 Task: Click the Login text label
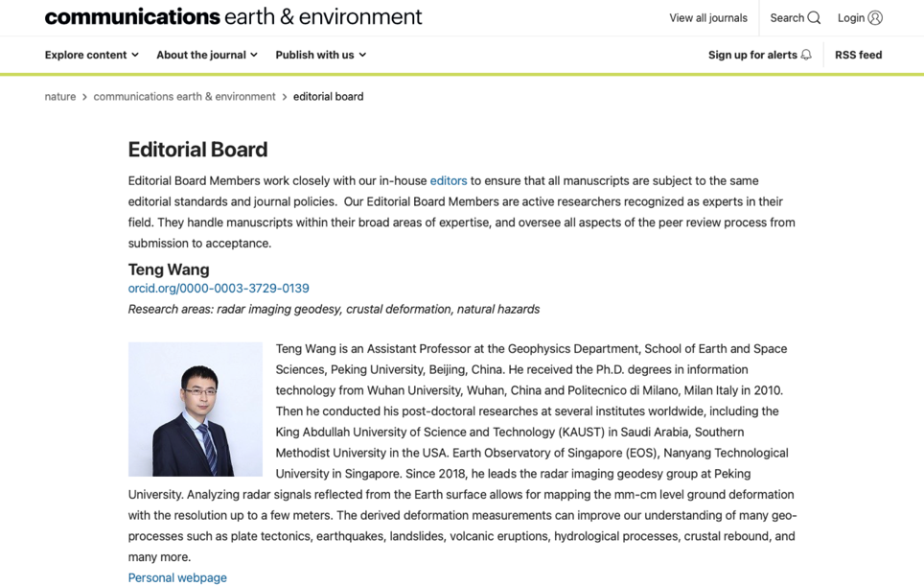coord(851,18)
